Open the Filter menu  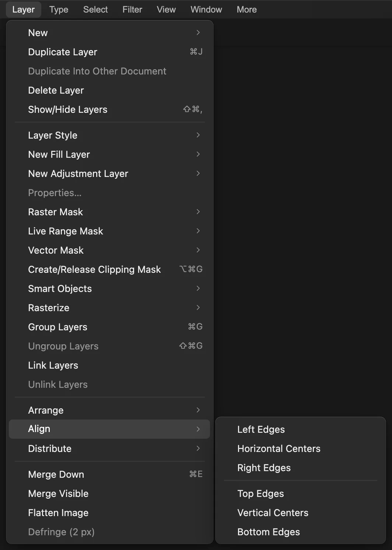pyautogui.click(x=132, y=10)
